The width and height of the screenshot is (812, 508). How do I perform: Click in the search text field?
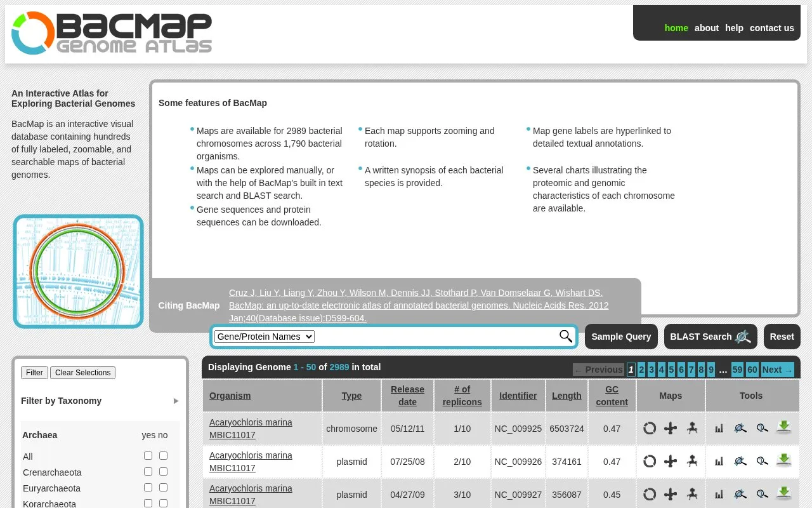(435, 337)
